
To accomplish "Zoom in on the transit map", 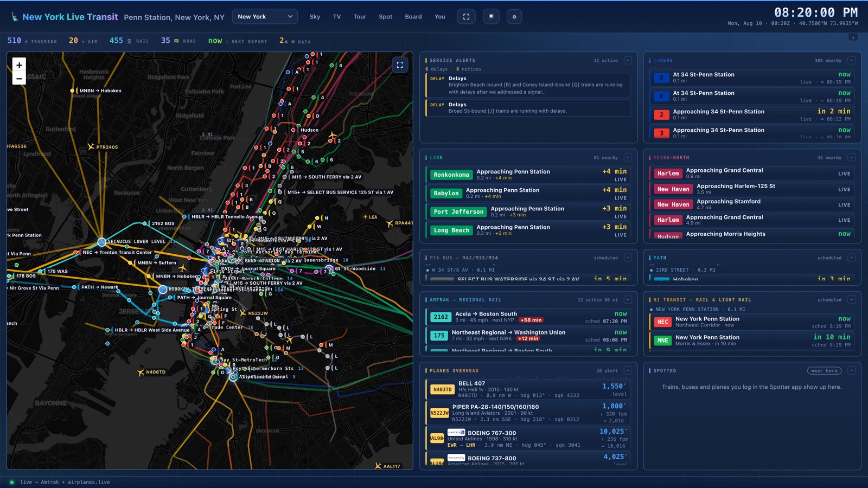I will click(x=19, y=65).
